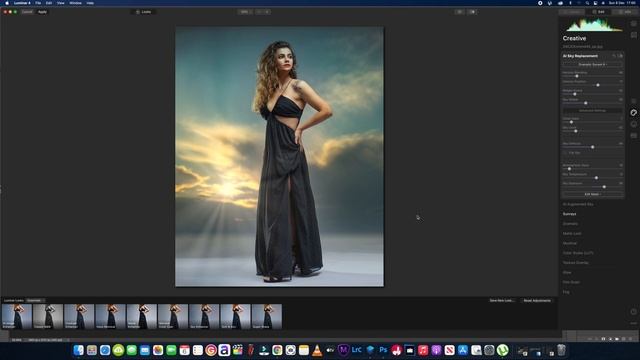Screen dimensions: 640x360
Task: Expand the Color Styles (LUT) tool
Action: 578,253
